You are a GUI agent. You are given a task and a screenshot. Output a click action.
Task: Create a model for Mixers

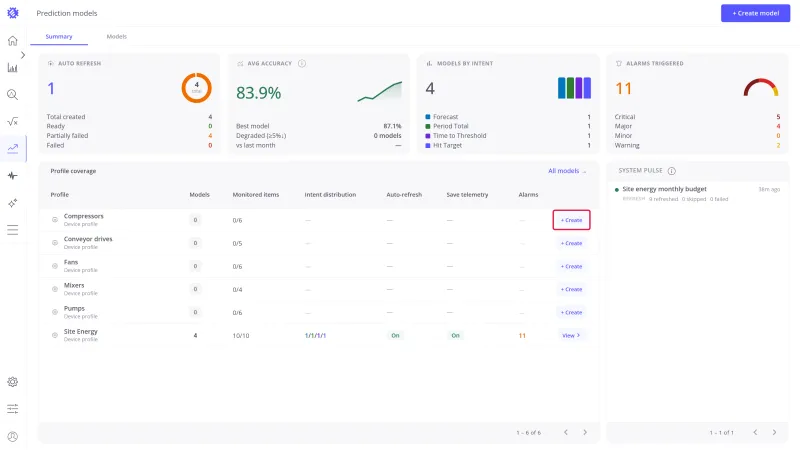[x=571, y=289]
